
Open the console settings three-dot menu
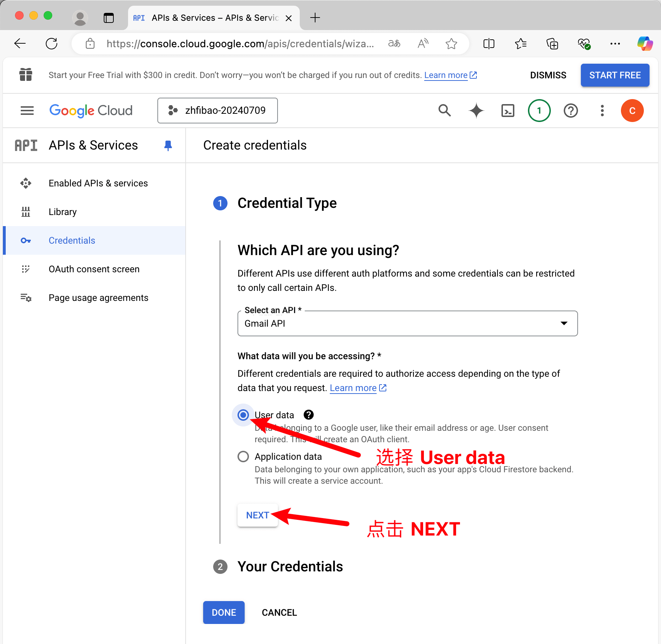[602, 111]
